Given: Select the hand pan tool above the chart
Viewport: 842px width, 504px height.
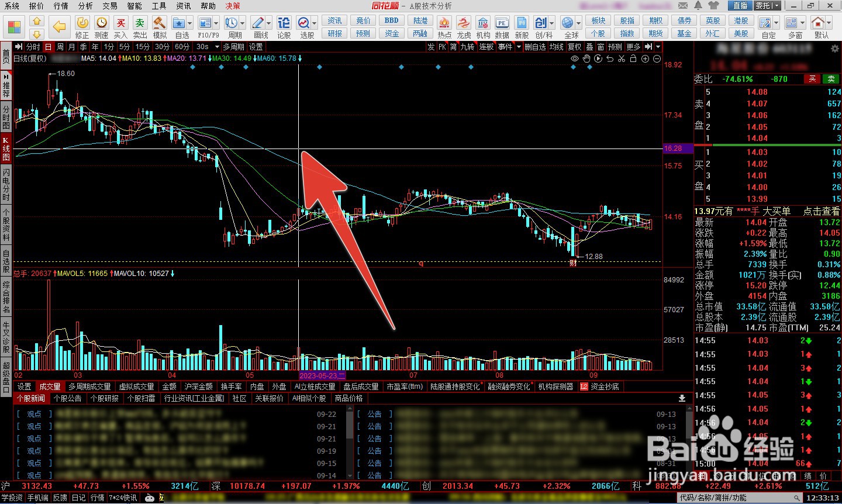Looking at the screenshot, I should pyautogui.click(x=586, y=58).
